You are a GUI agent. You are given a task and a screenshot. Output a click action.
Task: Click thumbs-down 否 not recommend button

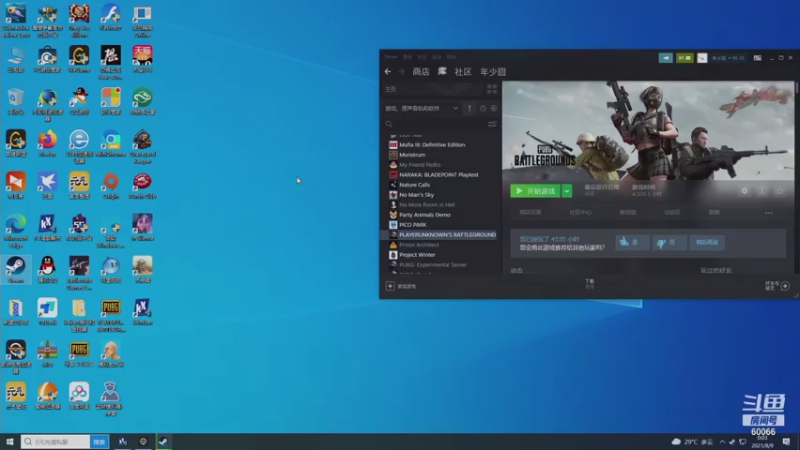point(669,243)
